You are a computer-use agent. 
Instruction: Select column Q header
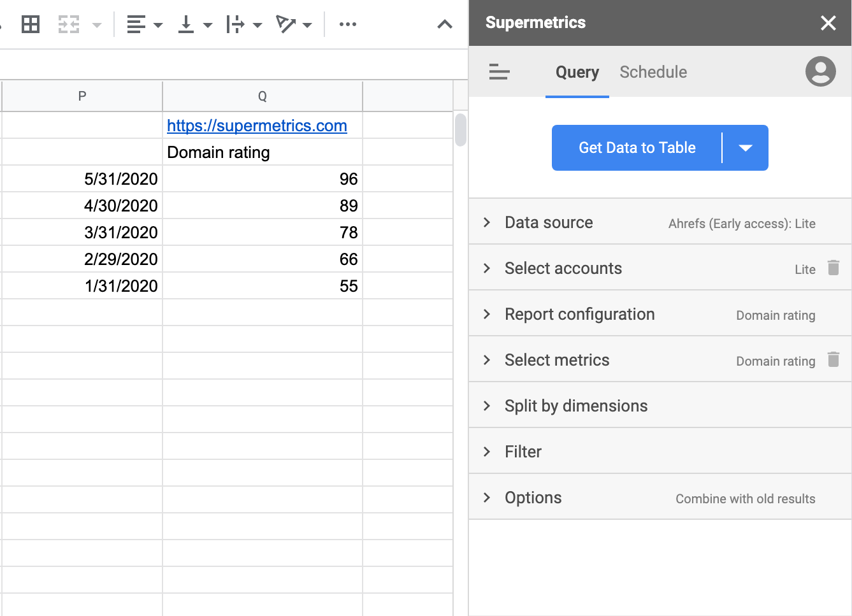pyautogui.click(x=263, y=96)
